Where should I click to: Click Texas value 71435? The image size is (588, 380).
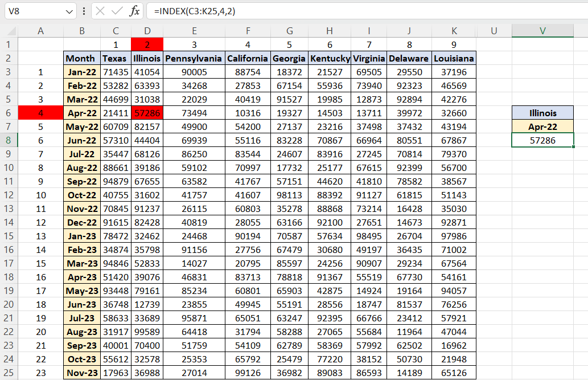tap(116, 72)
